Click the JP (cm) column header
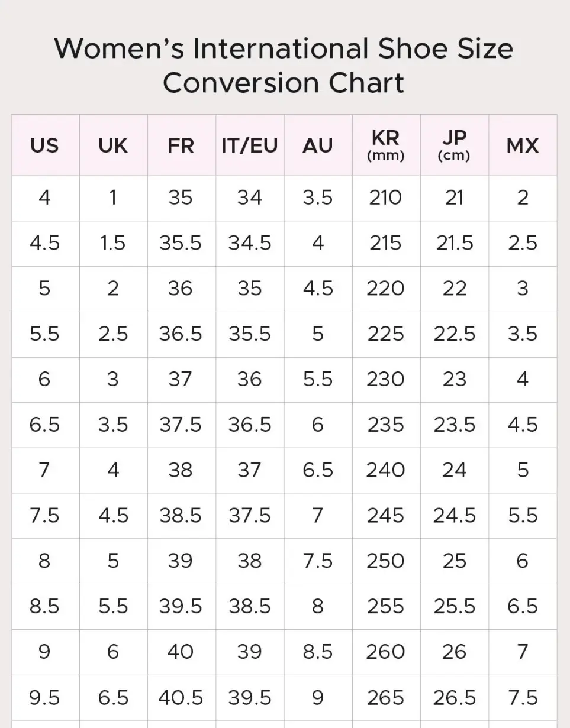 click(455, 145)
